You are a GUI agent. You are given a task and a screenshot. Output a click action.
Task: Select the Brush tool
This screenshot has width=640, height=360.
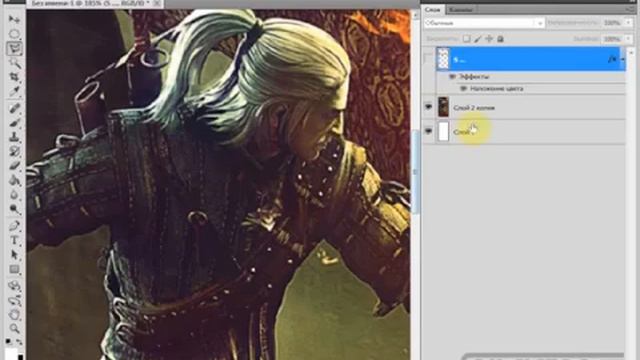[x=14, y=122]
